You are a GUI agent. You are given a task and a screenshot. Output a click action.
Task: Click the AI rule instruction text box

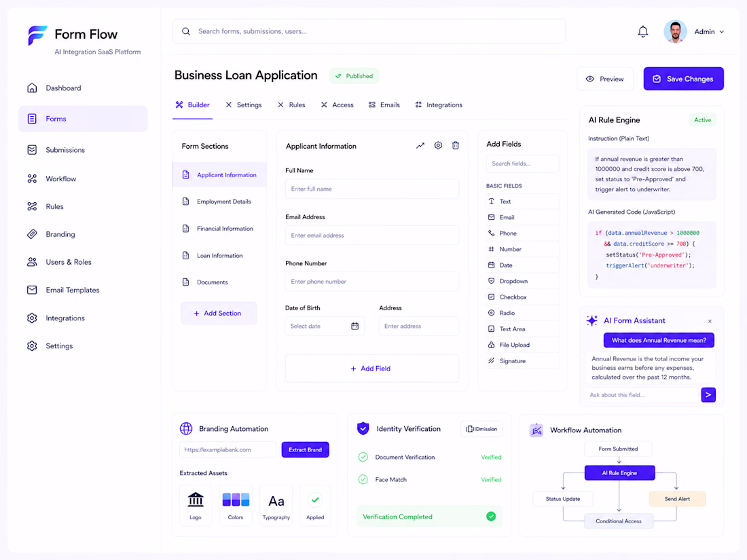click(x=652, y=174)
